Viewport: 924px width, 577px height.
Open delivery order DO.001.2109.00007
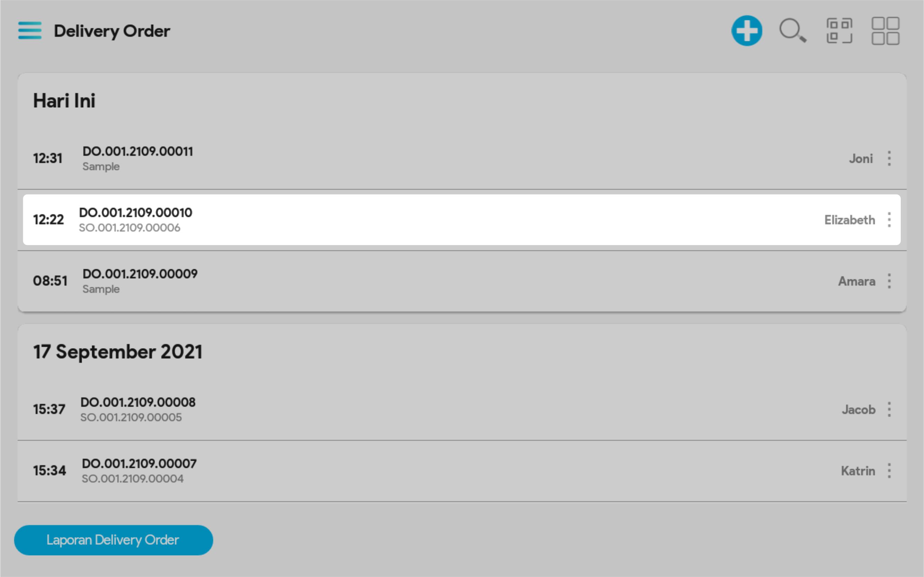139,464
